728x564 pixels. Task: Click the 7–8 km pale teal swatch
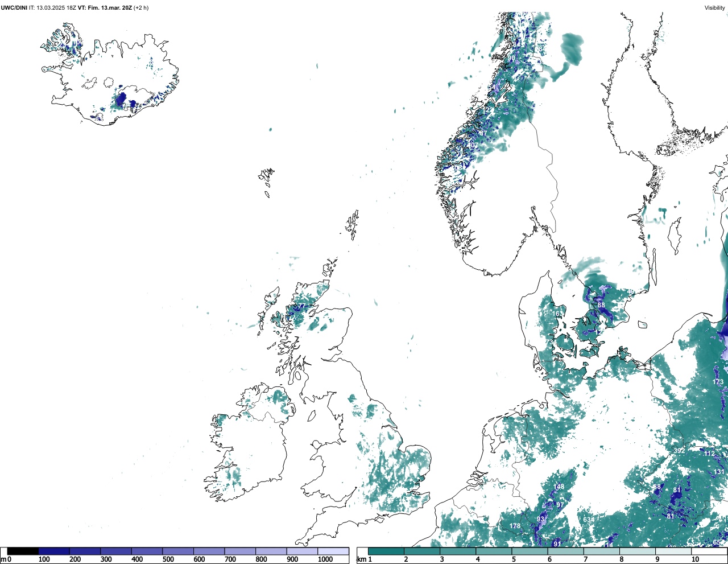[x=602, y=551]
